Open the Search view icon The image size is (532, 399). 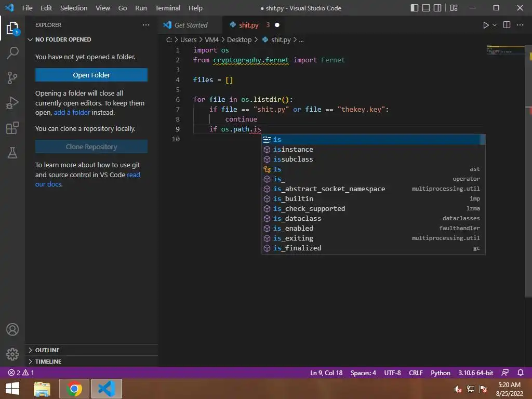tap(12, 53)
